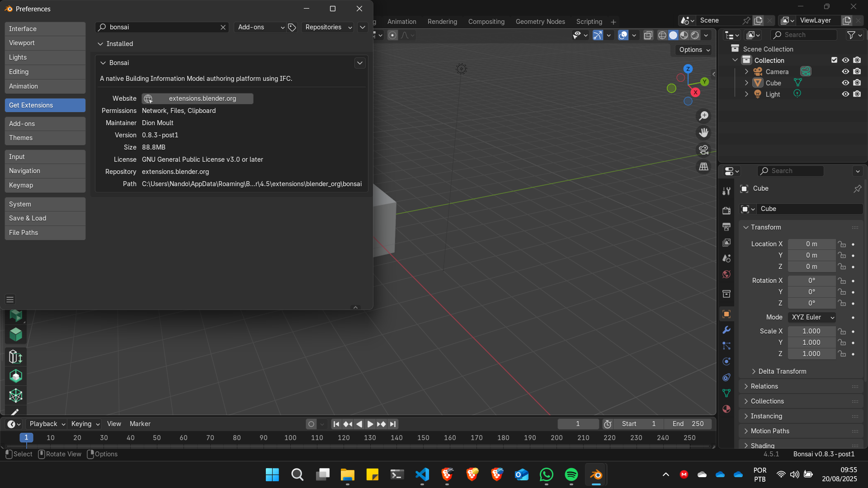Open the Themes preferences section
This screenshot has width=868, height=488.
pos(45,138)
